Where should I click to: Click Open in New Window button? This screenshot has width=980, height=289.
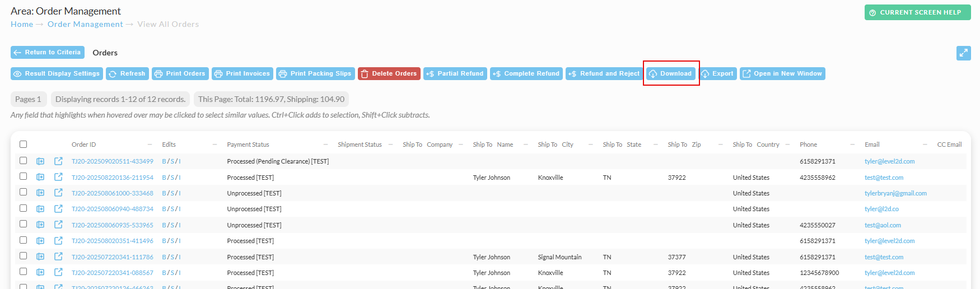[x=782, y=73]
